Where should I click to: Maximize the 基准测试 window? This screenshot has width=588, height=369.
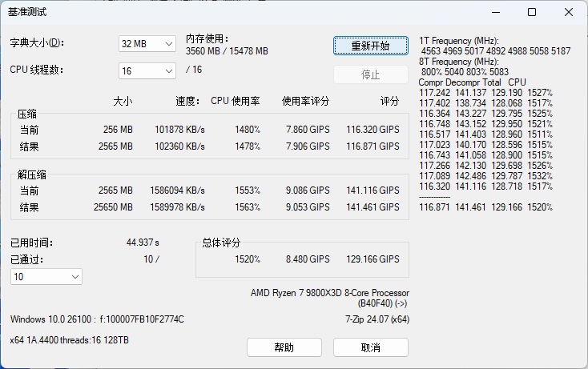pyautogui.click(x=532, y=12)
